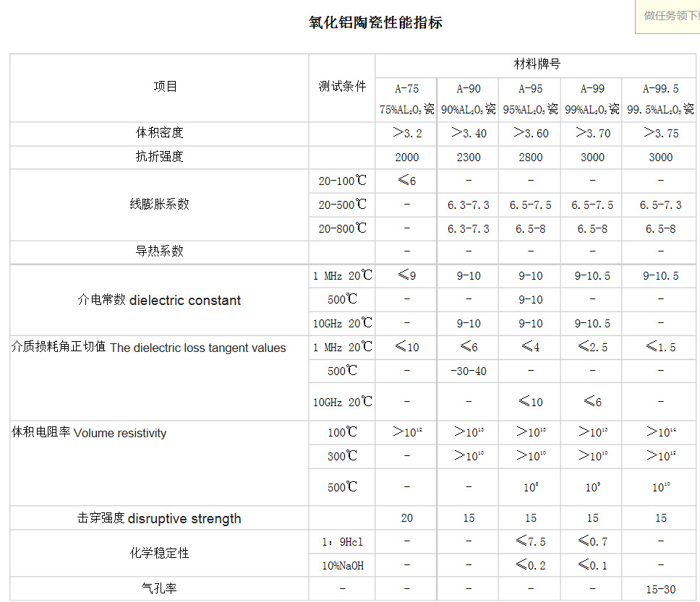The image size is (700, 602).
Task: Select the 15-30 porosity value cell
Action: [660, 589]
